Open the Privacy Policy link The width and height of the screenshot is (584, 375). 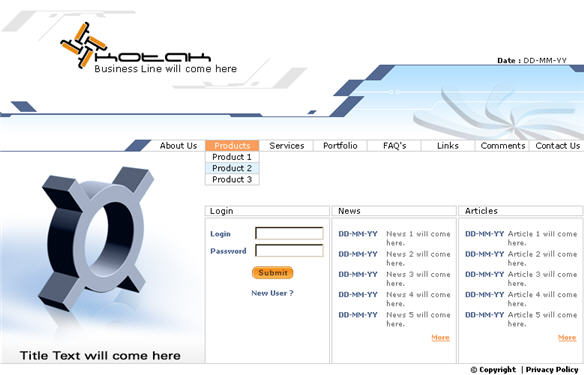click(552, 369)
